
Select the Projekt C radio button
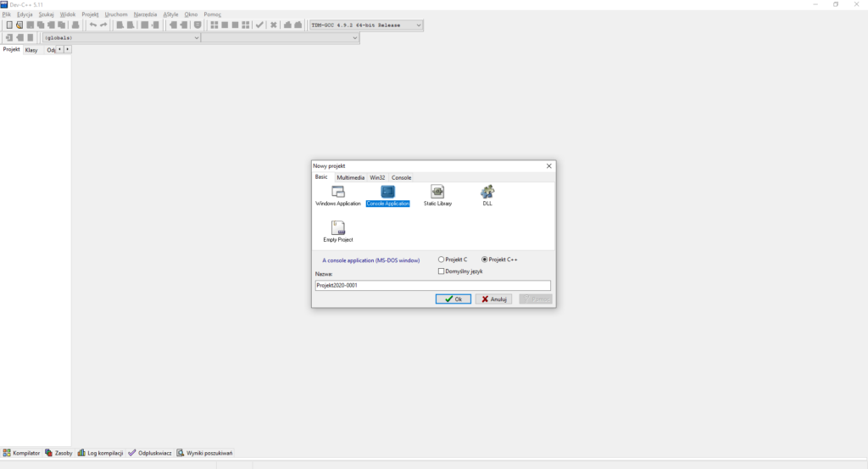(442, 260)
